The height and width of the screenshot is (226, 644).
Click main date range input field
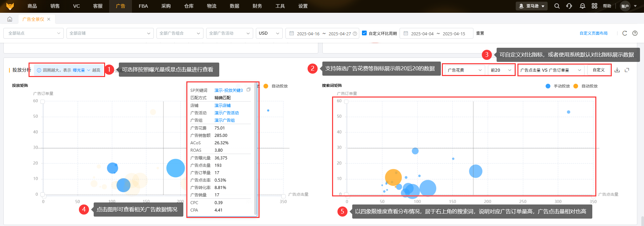322,33
